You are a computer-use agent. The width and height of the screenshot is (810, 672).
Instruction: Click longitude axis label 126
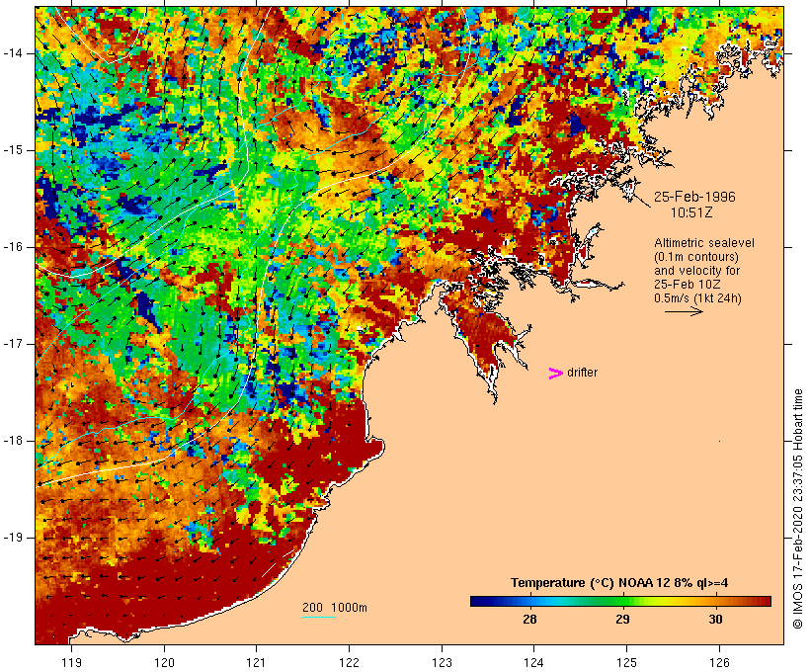coord(719,662)
